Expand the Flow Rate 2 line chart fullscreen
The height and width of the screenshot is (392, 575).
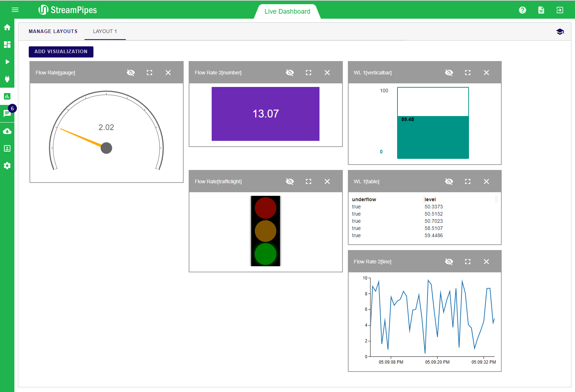coord(468,262)
